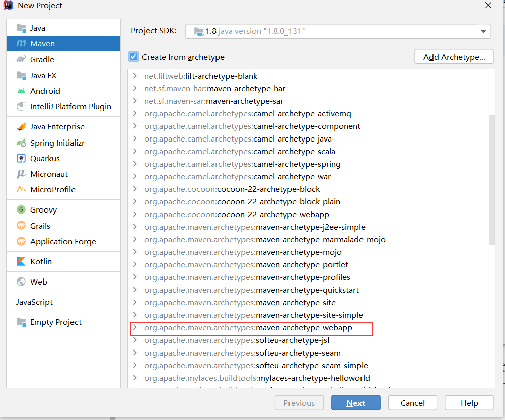The image size is (505, 420).
Task: Click the Previous button
Action: (299, 403)
